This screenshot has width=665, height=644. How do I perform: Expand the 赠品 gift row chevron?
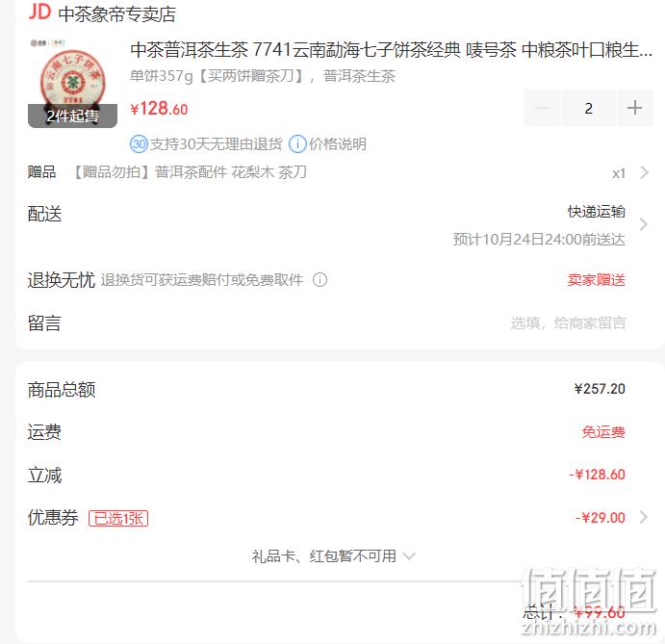pyautogui.click(x=644, y=172)
